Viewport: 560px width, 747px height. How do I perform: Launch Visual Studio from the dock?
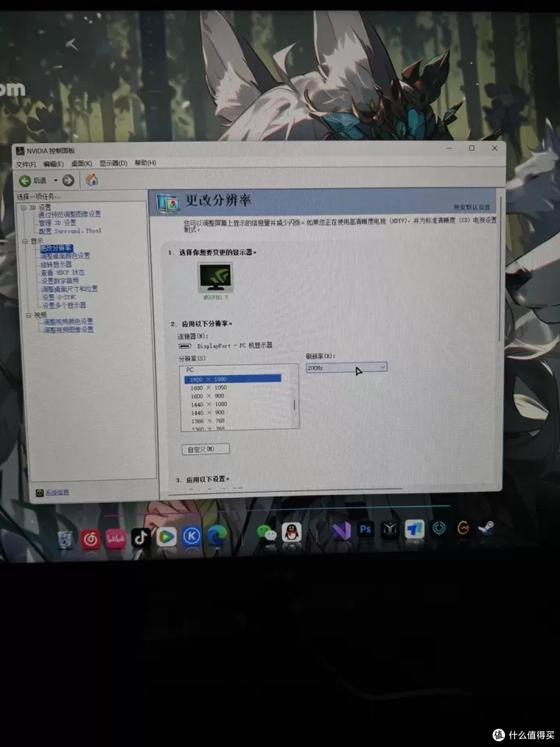coord(342,531)
